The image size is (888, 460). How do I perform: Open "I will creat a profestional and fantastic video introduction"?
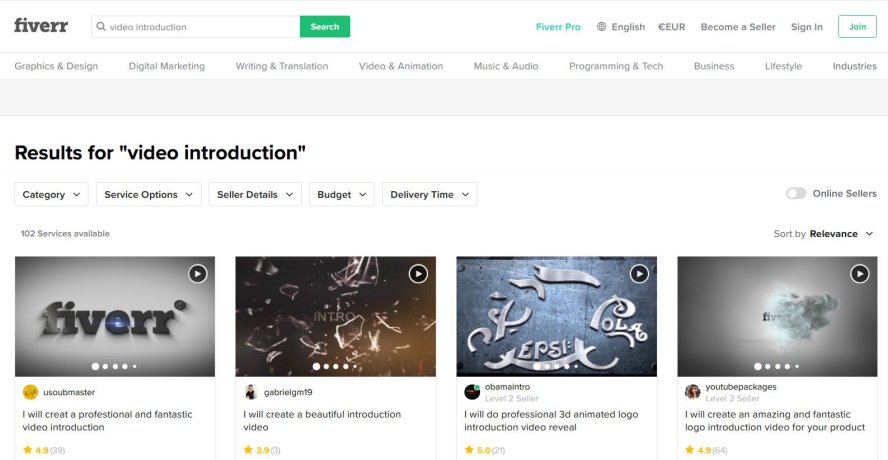(x=108, y=420)
